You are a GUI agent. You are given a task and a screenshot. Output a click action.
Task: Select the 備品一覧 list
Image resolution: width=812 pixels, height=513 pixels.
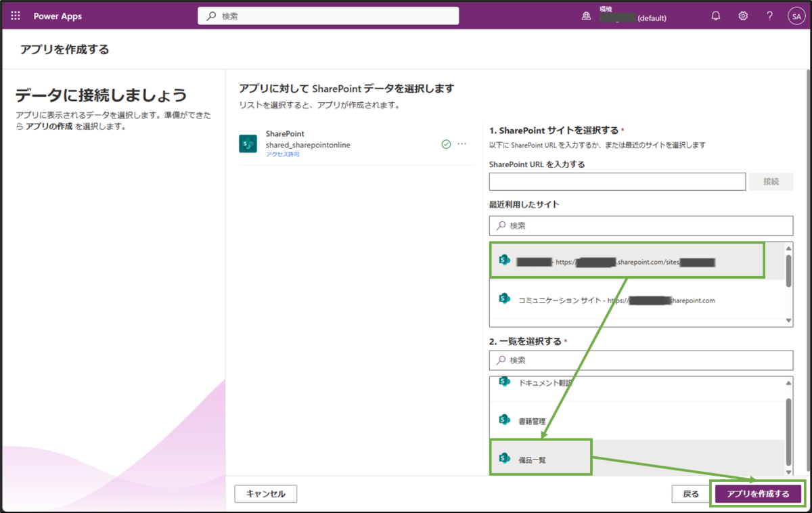(x=637, y=458)
